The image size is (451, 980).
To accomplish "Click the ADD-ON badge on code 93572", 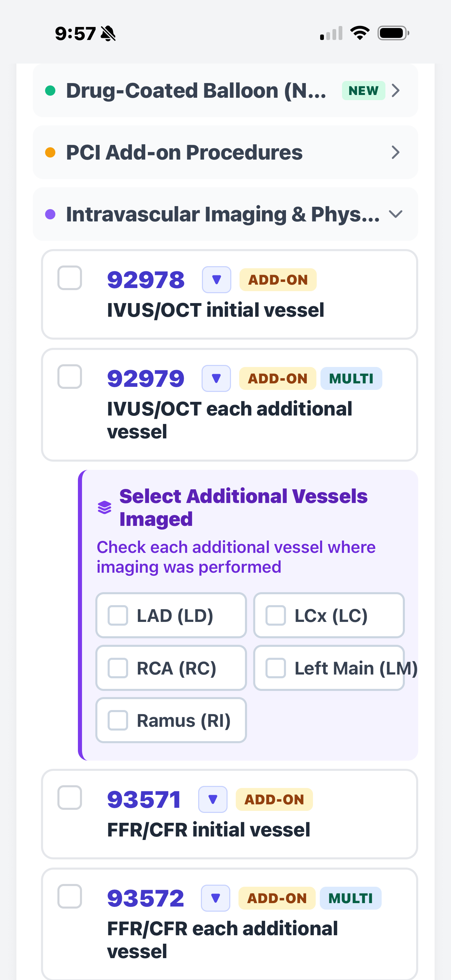I will pyautogui.click(x=277, y=898).
